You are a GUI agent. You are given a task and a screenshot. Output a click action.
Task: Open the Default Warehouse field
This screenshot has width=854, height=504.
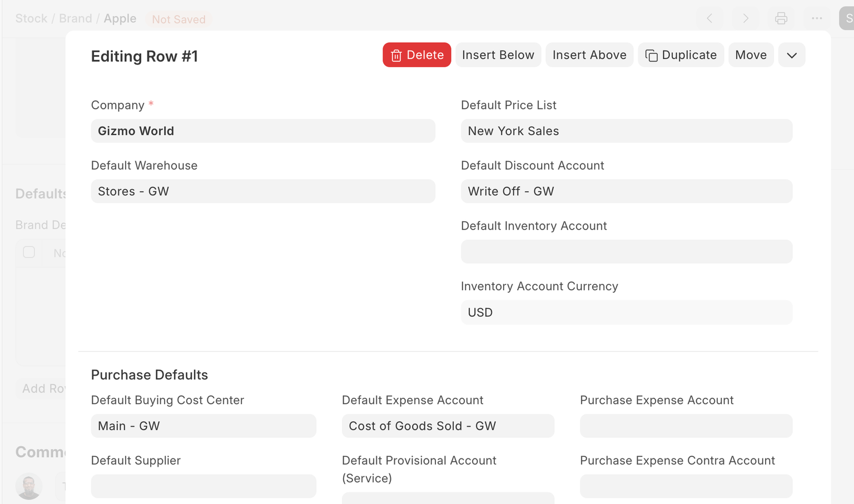tap(262, 191)
